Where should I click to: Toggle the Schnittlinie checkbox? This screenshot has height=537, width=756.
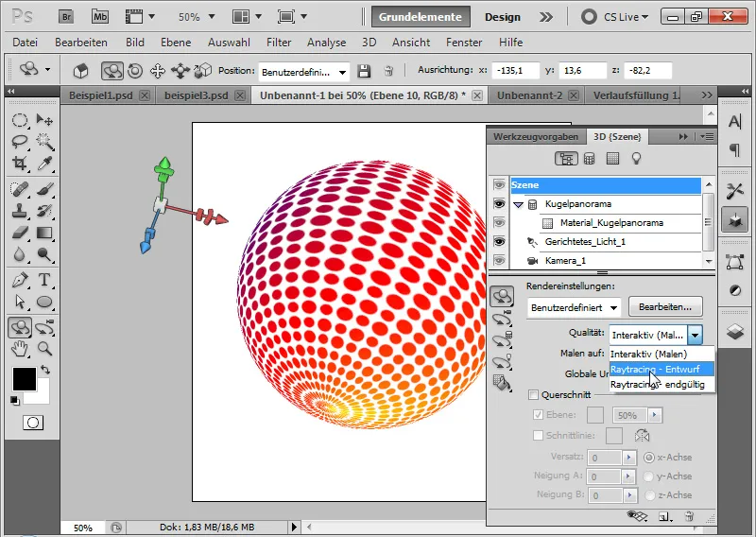[x=538, y=435]
